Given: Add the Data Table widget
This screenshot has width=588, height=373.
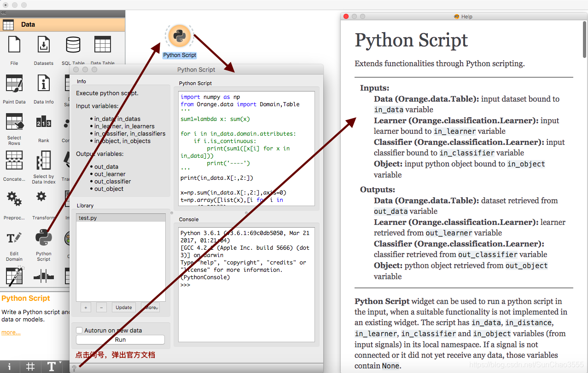Looking at the screenshot, I should 103,45.
